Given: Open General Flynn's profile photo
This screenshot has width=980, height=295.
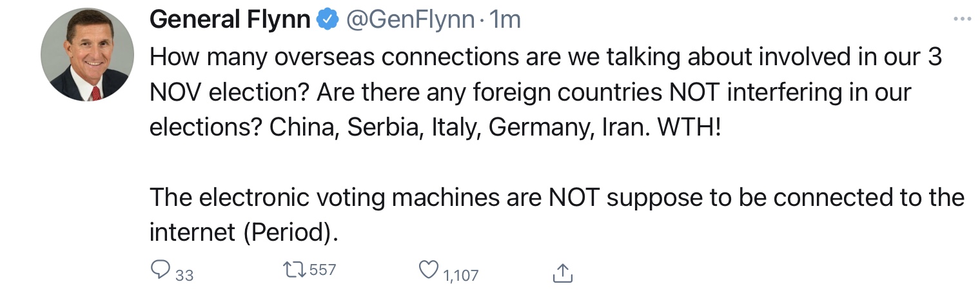Looking at the screenshot, I should point(87,55).
